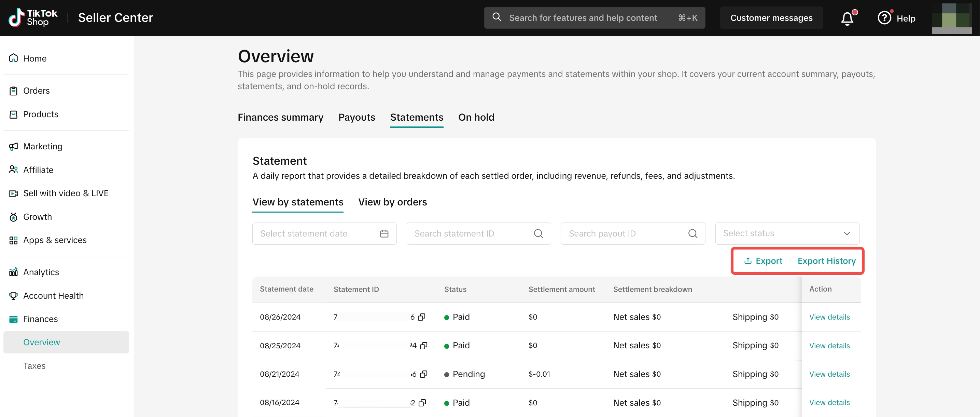View details for 08/25/2024 statement
The height and width of the screenshot is (417, 980).
click(x=829, y=346)
